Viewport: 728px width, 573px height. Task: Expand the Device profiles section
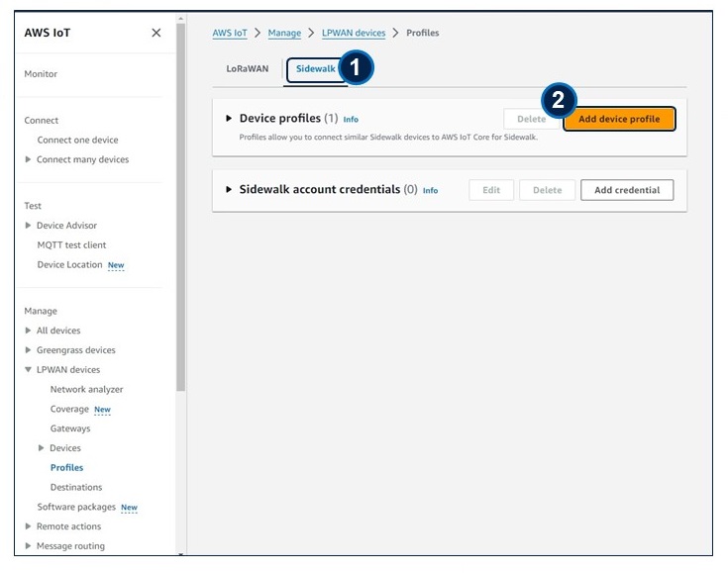point(229,119)
